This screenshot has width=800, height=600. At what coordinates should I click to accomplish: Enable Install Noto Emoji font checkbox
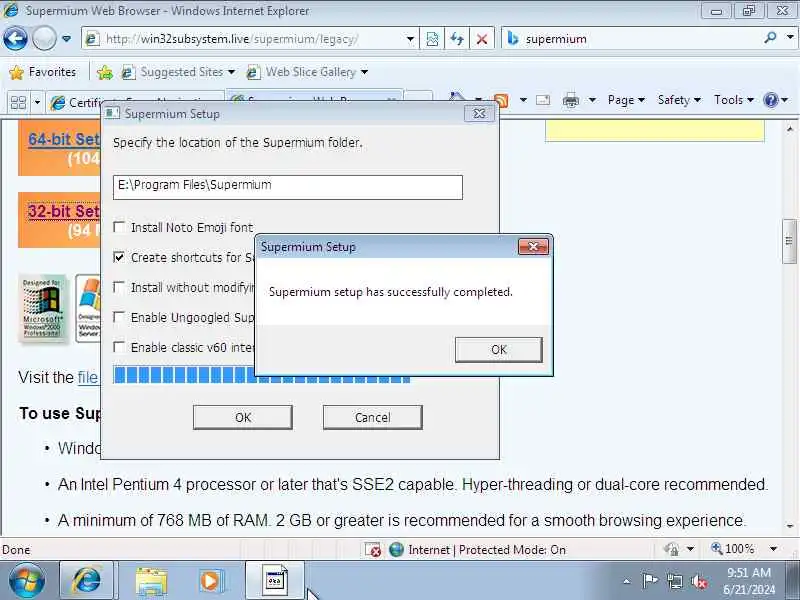click(119, 227)
